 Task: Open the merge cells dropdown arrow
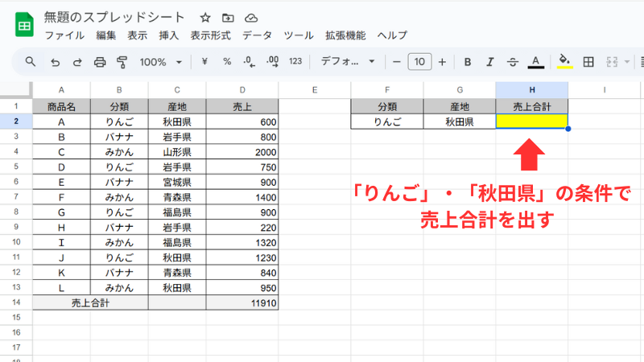tap(627, 62)
